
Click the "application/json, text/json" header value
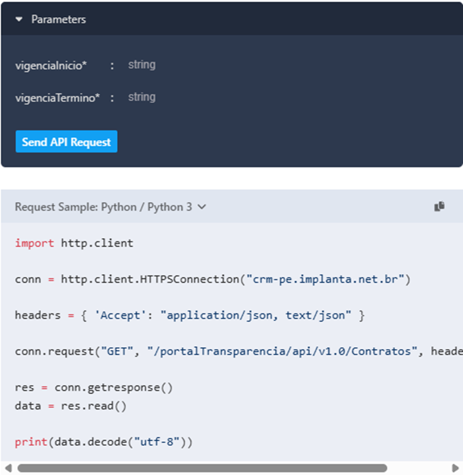pyautogui.click(x=256, y=315)
